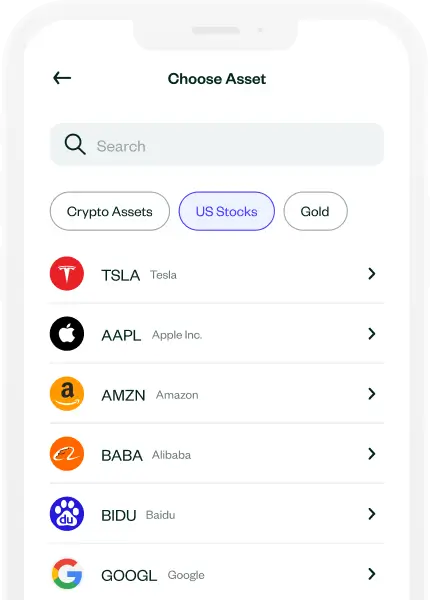This screenshot has height=600, width=430.
Task: Select the orange Amazon logo
Action: (67, 394)
